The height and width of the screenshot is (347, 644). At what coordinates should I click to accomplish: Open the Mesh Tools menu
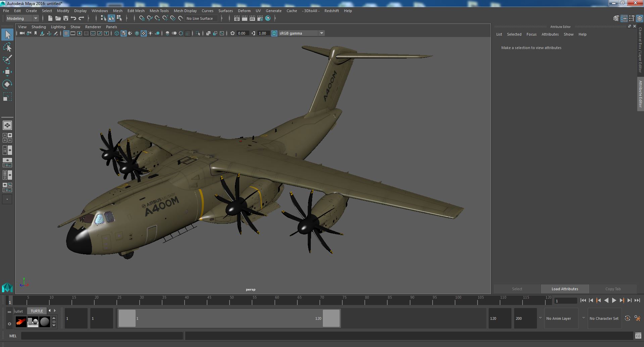[159, 11]
